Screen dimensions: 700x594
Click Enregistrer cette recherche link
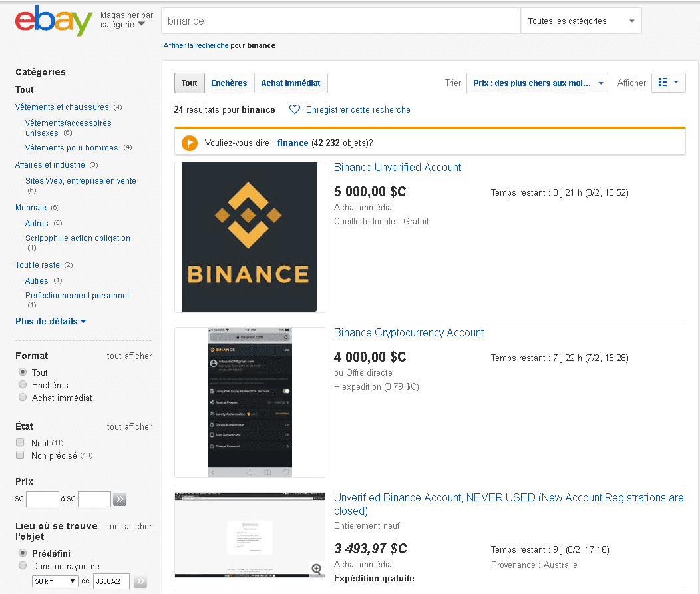click(x=358, y=109)
